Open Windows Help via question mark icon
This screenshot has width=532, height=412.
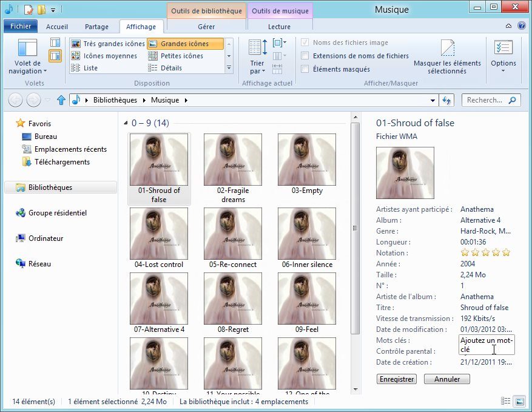pyautogui.click(x=522, y=27)
